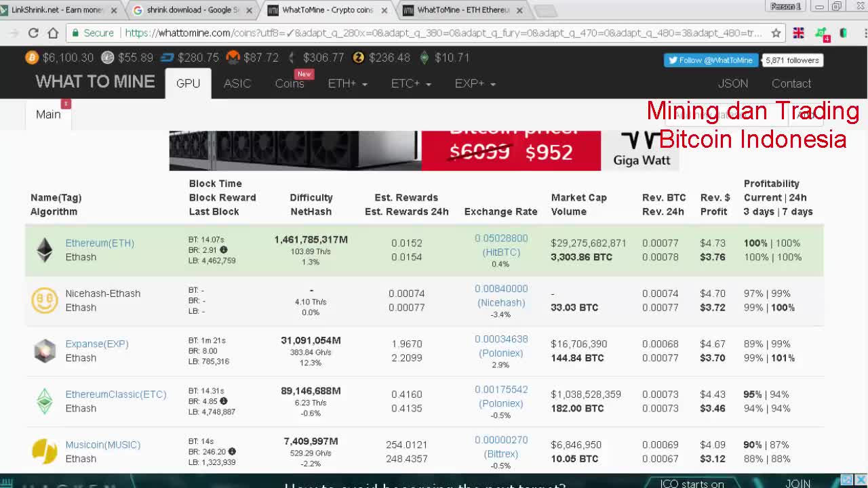The height and width of the screenshot is (488, 868).
Task: Close the shrink download Google Search tab
Action: (x=249, y=10)
